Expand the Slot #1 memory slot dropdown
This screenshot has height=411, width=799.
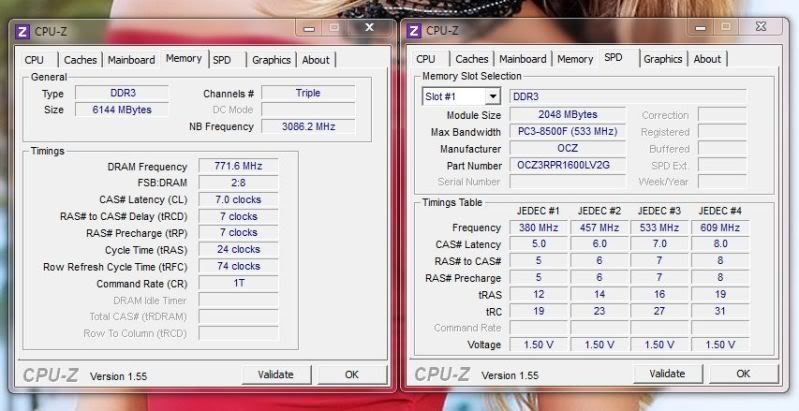pyautogui.click(x=493, y=96)
